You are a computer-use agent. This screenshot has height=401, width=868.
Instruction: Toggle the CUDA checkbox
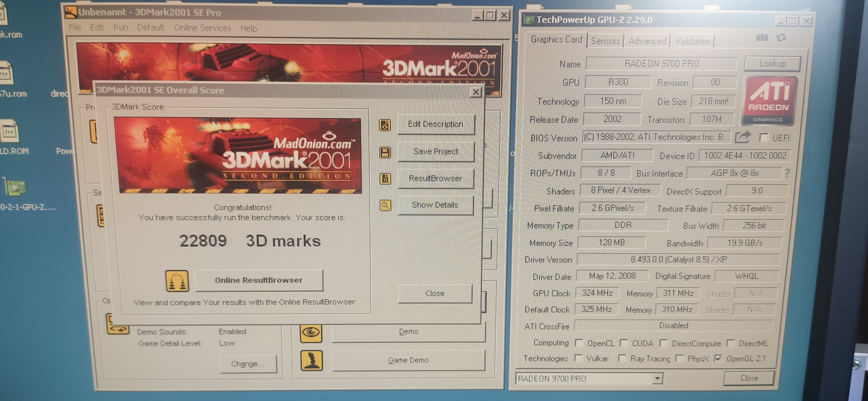[624, 343]
